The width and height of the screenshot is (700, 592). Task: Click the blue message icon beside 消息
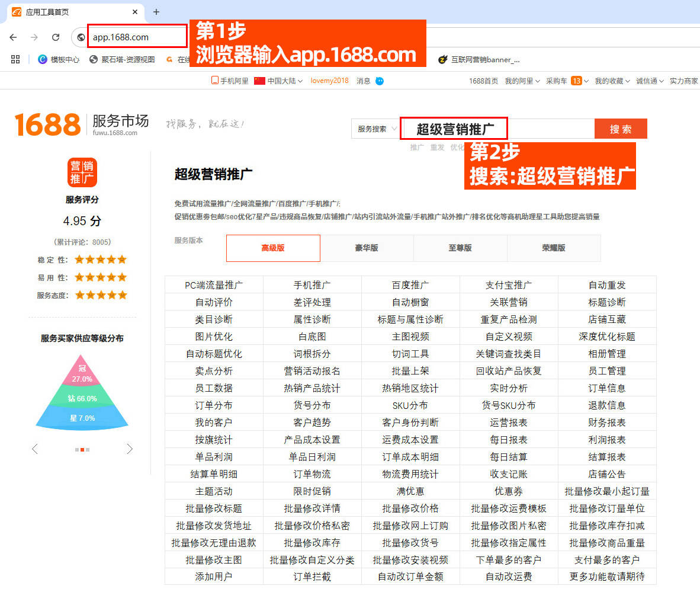tap(380, 81)
